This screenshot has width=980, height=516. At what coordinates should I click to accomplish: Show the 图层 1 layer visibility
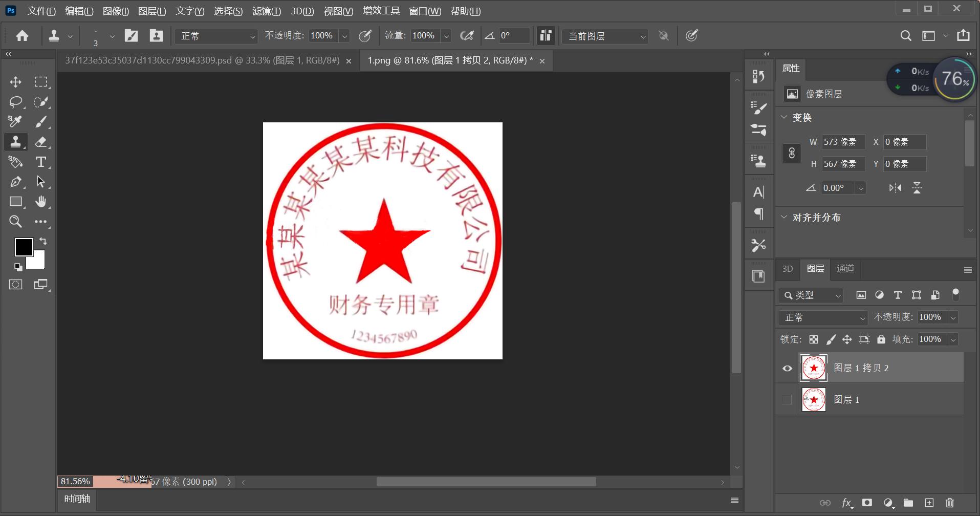click(787, 399)
